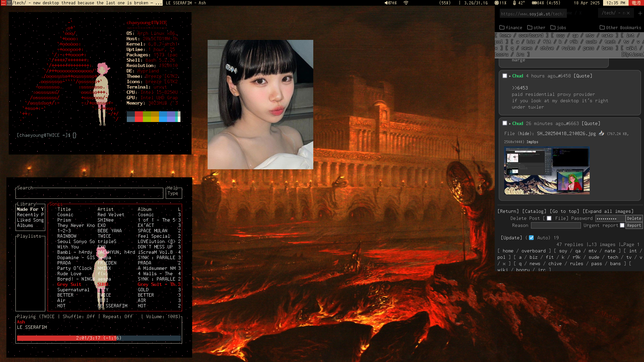Click the song progress bar at 2:01/3:17
Screen dimensions: 644x362
click(x=99, y=338)
